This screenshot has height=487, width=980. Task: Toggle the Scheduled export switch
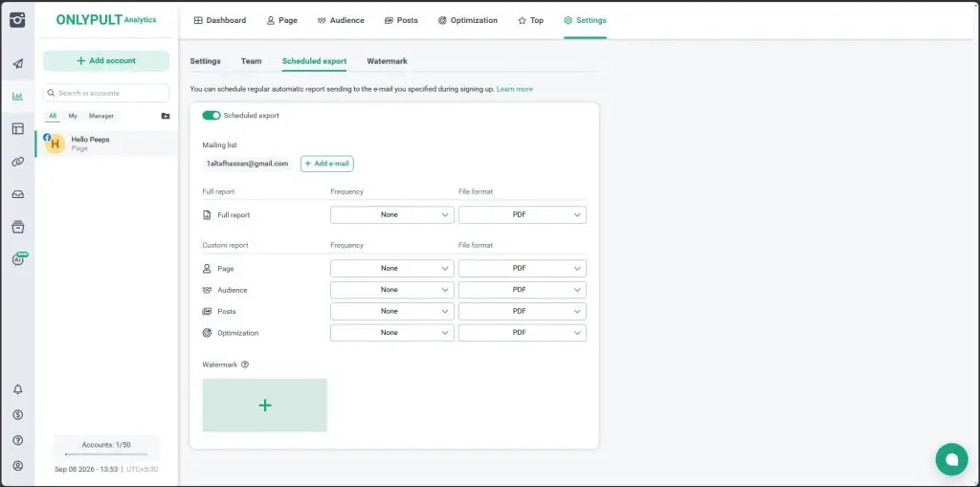212,116
